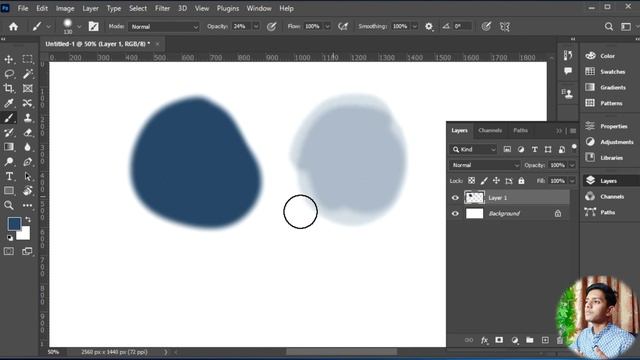Select the Path Selection tool
Viewport: 640px width, 360px height.
27,176
